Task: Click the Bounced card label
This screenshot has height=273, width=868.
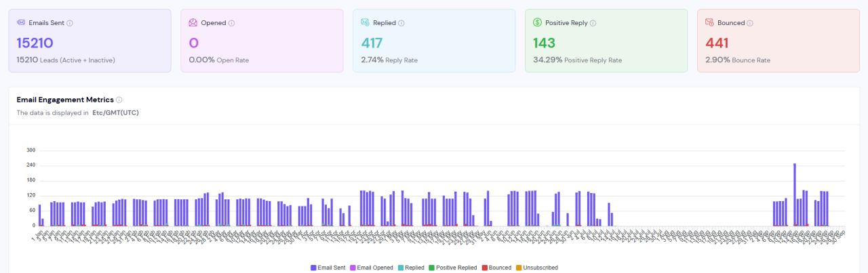Action: coord(730,23)
